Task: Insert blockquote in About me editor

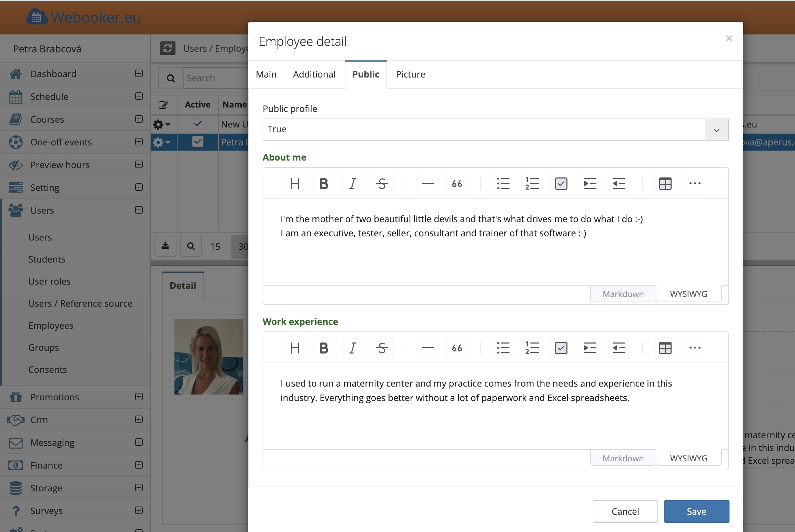Action: (x=457, y=184)
